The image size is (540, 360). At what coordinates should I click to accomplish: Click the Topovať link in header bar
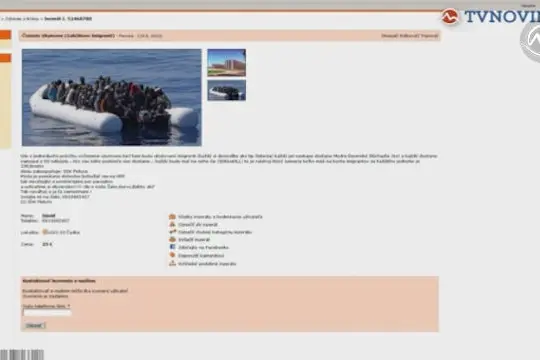(429, 36)
